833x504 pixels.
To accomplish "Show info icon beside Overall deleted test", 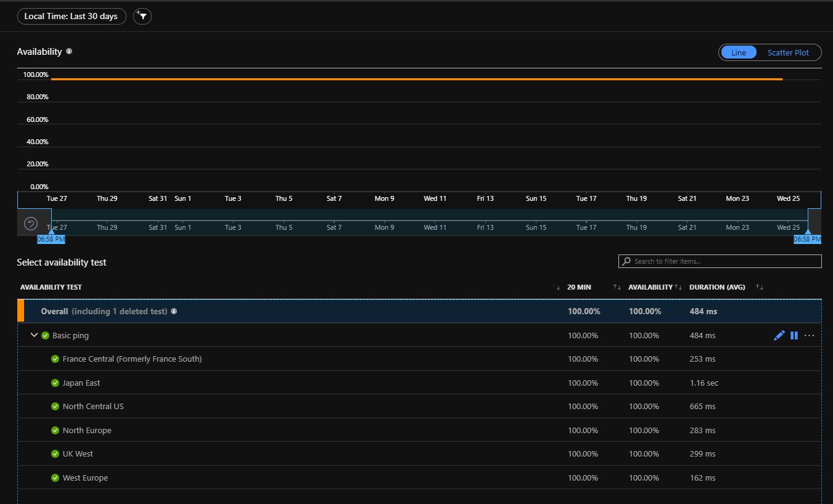I will click(x=174, y=311).
